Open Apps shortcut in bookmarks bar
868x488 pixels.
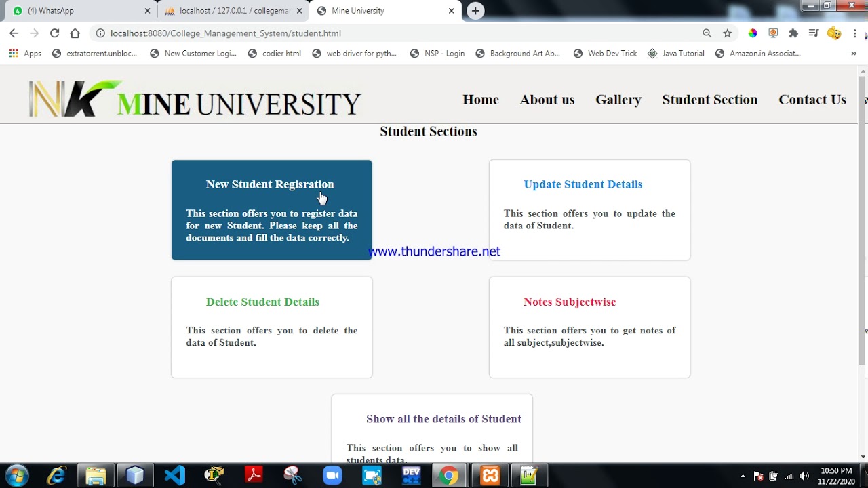pyautogui.click(x=25, y=53)
